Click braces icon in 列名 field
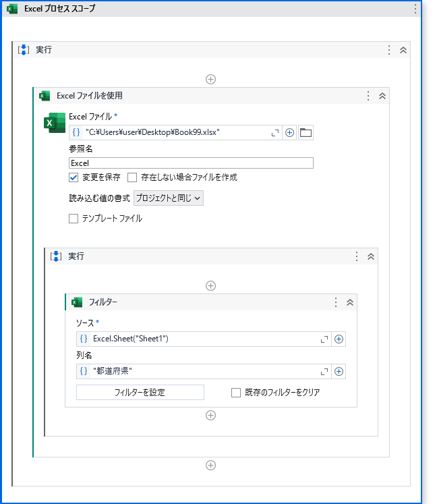 (x=84, y=371)
